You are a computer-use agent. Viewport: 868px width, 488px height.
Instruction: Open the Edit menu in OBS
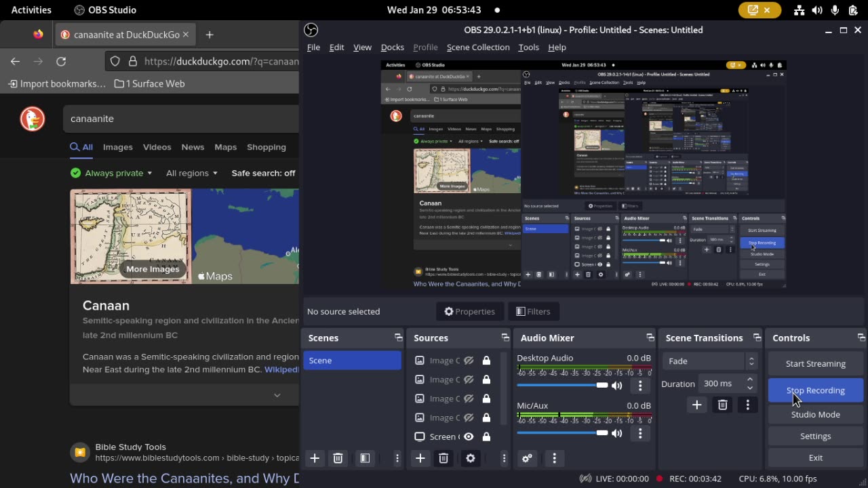336,47
